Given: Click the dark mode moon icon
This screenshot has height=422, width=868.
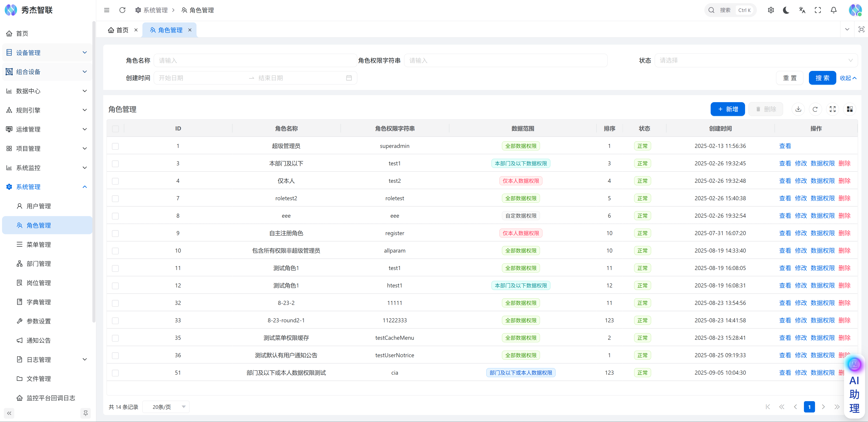Looking at the screenshot, I should coord(786,10).
